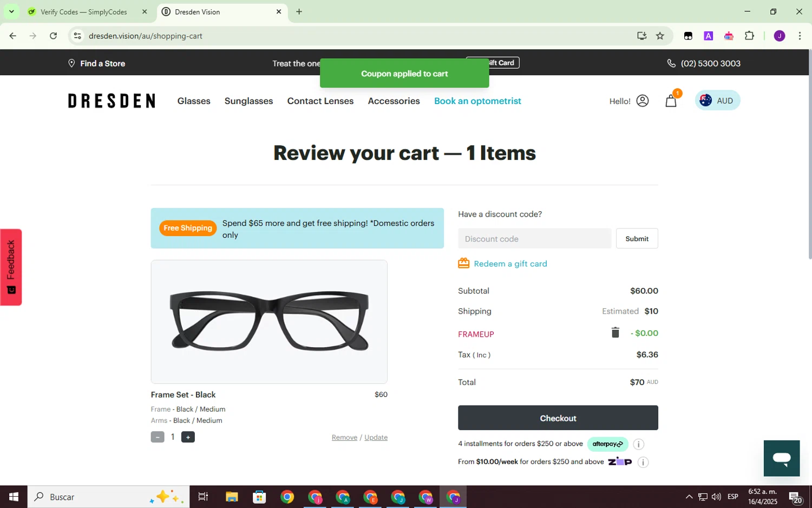Open File Explorer from taskbar
812x508 pixels.
[232, 497]
